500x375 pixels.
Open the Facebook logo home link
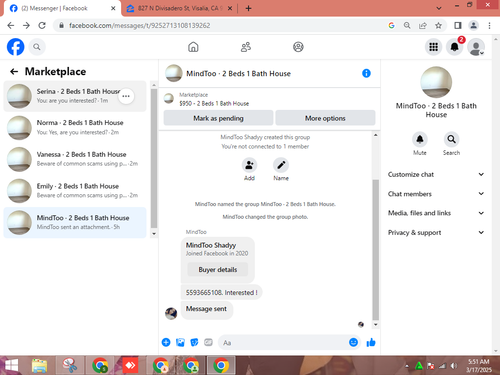pos(15,47)
